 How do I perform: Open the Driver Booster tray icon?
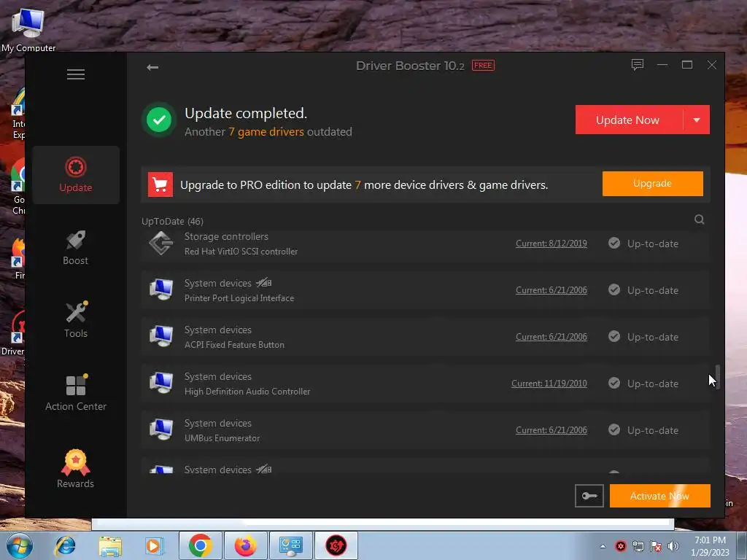click(620, 546)
